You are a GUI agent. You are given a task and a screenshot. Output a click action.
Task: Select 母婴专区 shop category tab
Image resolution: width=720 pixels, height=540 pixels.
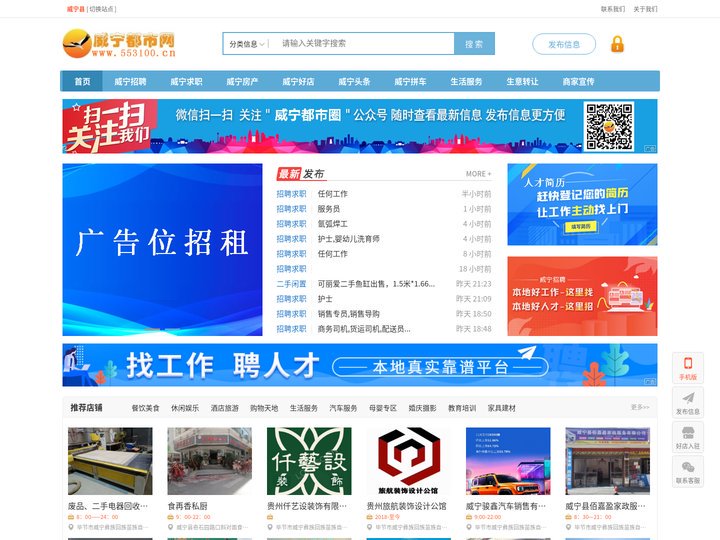pyautogui.click(x=382, y=408)
